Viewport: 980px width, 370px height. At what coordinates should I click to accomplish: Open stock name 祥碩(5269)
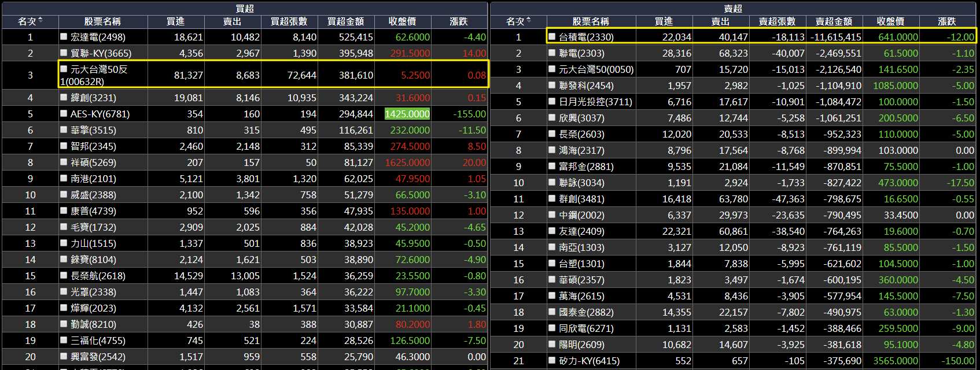(93, 162)
